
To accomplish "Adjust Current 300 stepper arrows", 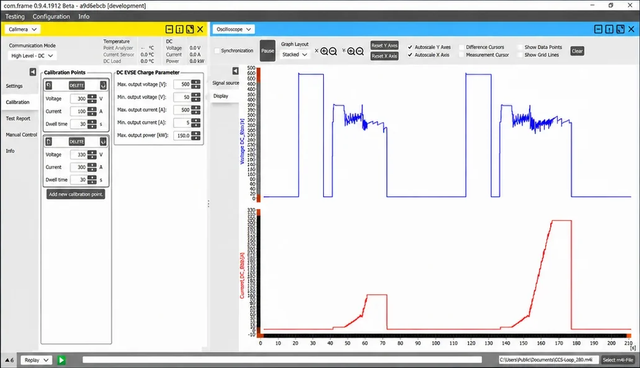I will [92, 167].
